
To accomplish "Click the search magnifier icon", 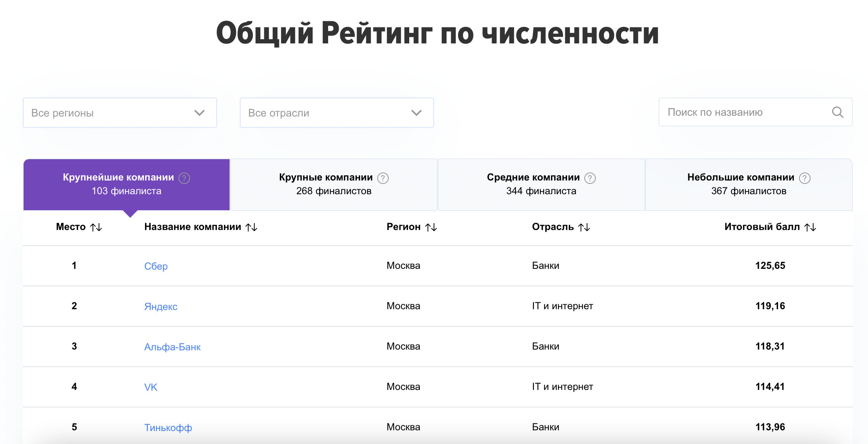I will coord(838,112).
